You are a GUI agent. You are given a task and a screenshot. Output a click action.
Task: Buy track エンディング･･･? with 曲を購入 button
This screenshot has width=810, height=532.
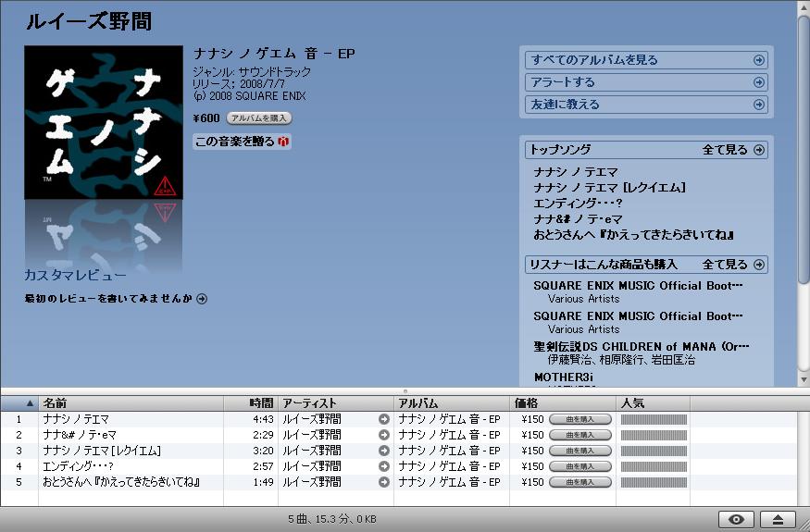580,466
